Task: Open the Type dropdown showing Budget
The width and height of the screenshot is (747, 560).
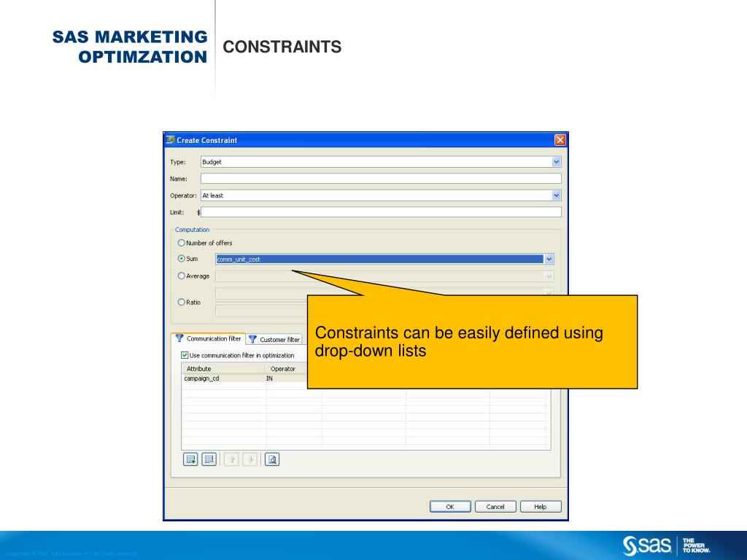Action: [x=557, y=162]
